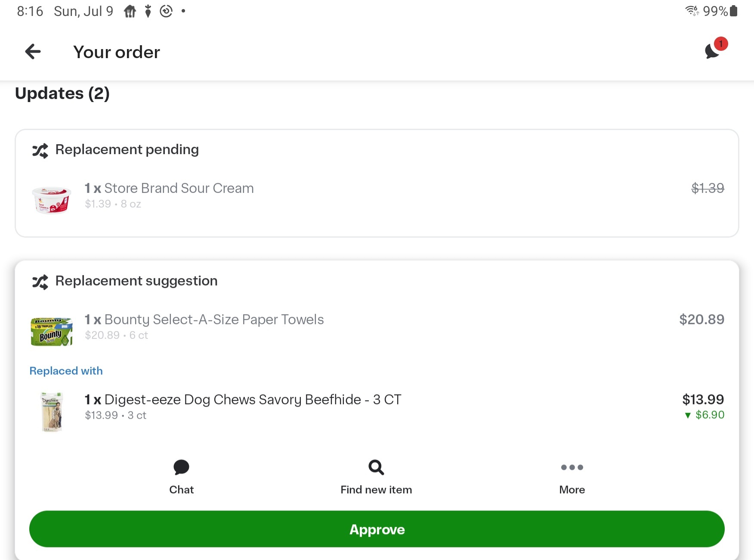
Task: Tap the Find new item magnifier icon
Action: click(x=376, y=467)
